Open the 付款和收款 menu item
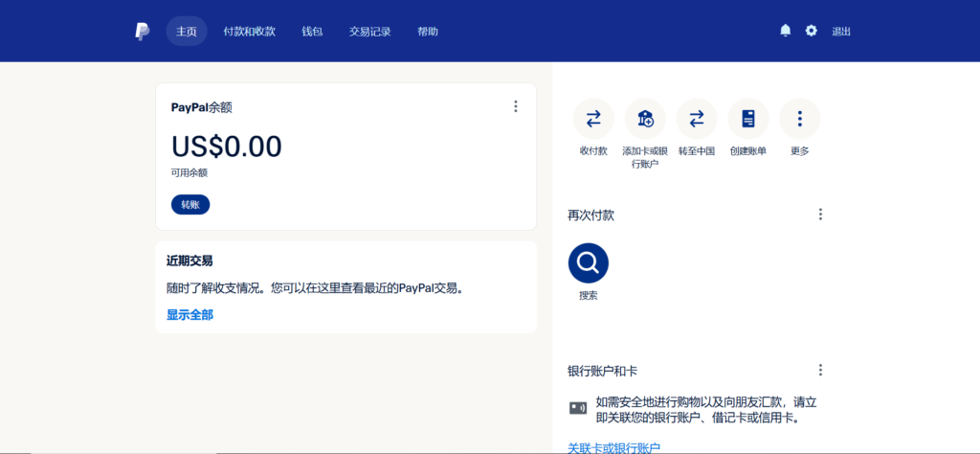 (250, 32)
